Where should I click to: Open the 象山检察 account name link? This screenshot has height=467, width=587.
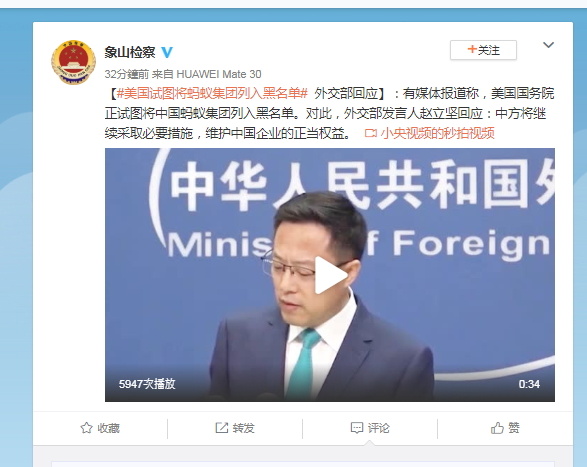coord(130,52)
